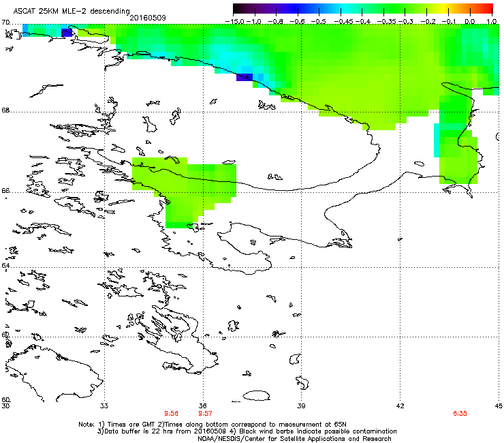The width and height of the screenshot is (504, 443).
Task: Click the '-15.0' color scale label
Action: click(235, 22)
